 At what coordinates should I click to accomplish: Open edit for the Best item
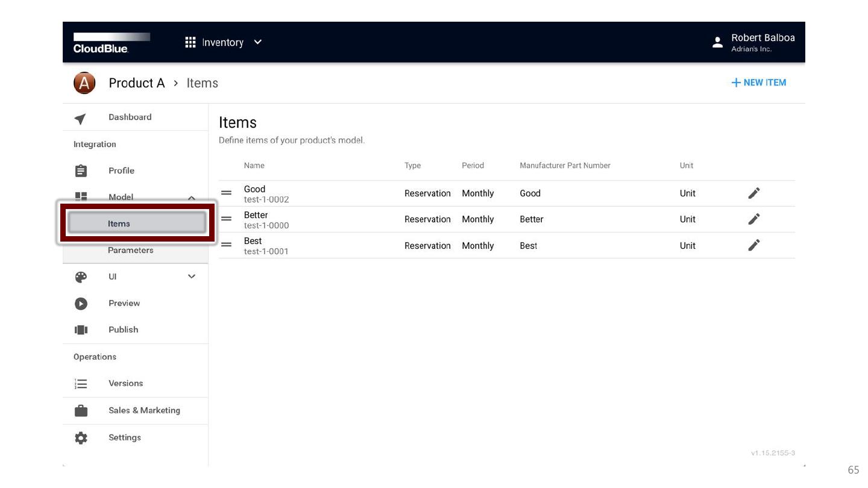coord(753,245)
